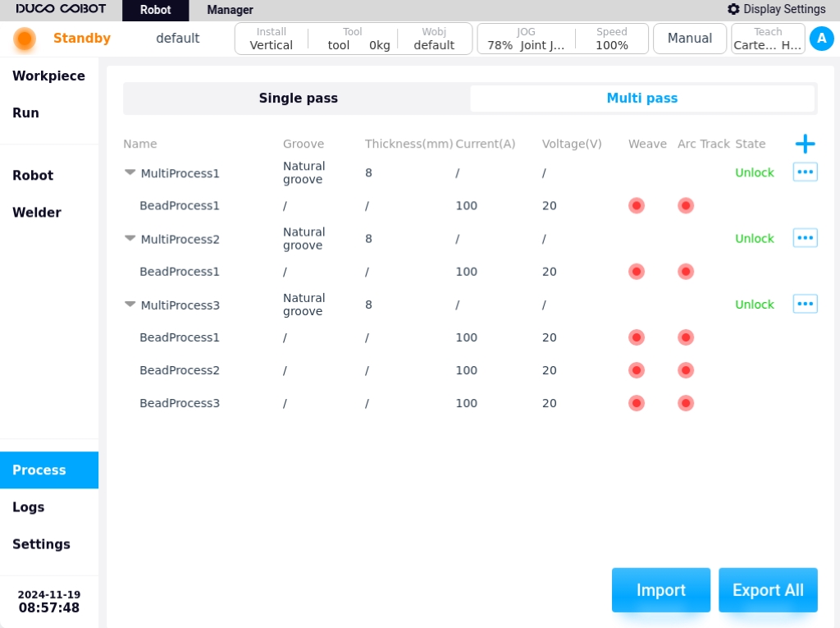
Task: Select BeadProcess1 under MultiProcess3
Action: coord(180,337)
